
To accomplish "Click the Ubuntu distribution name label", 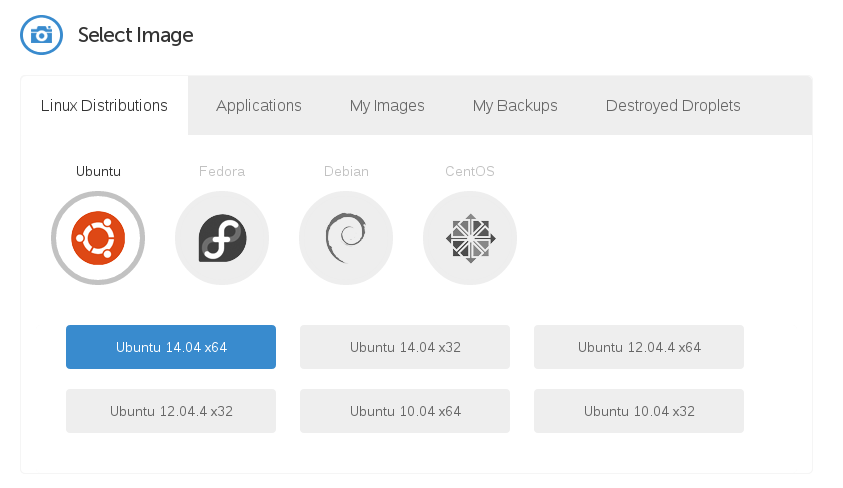I will coord(98,171).
